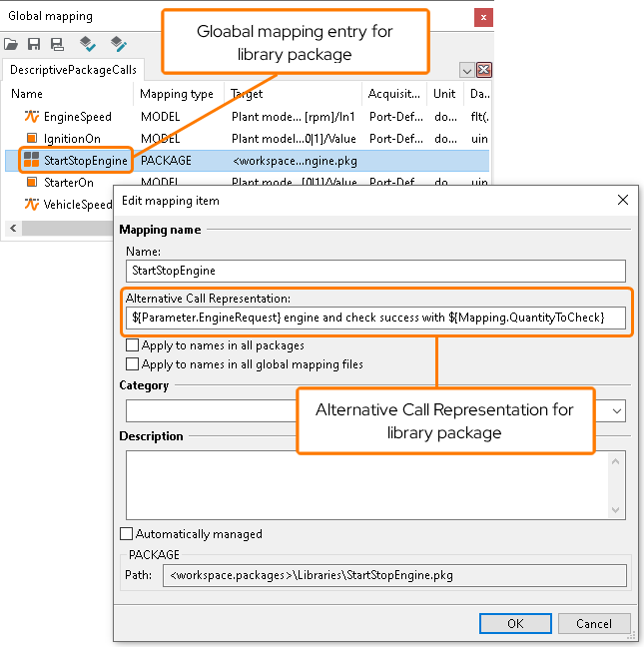The height and width of the screenshot is (647, 644).
Task: Sort by the Name column header
Action: coord(27,94)
